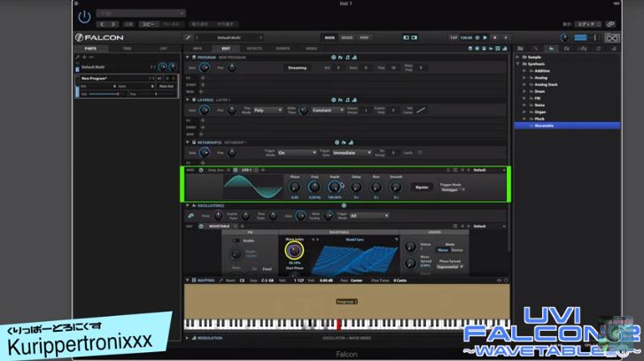Show LAYER row modulation icon

[354, 100]
